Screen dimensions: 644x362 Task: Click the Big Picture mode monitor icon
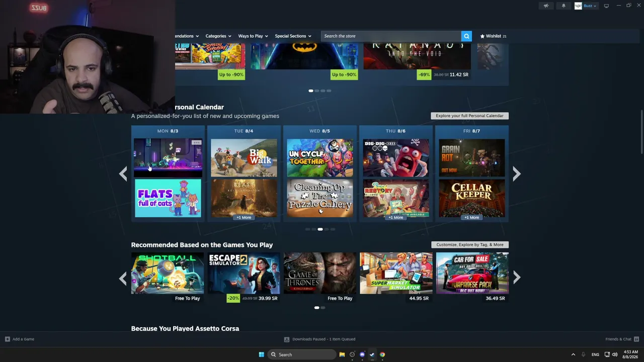606,6
